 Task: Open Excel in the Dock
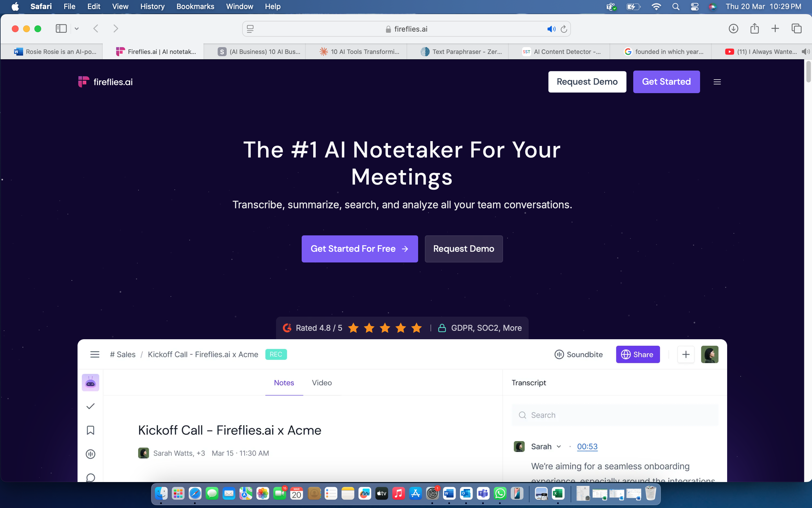click(558, 493)
